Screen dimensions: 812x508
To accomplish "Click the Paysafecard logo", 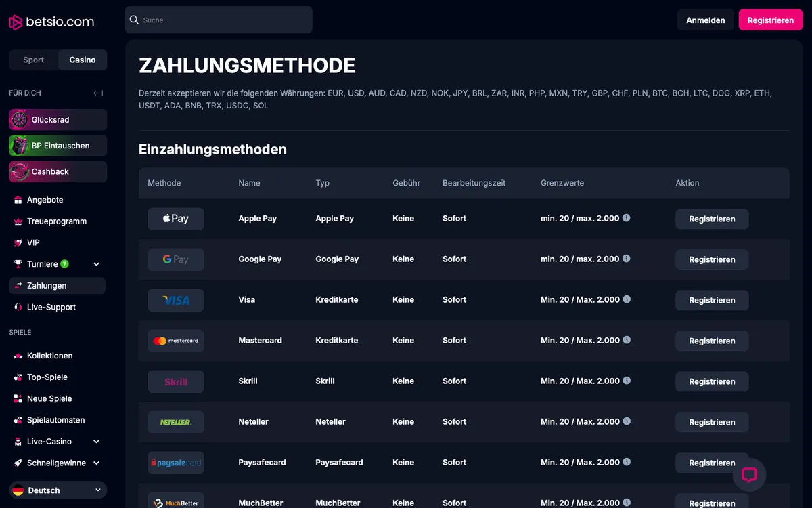I will [176, 463].
